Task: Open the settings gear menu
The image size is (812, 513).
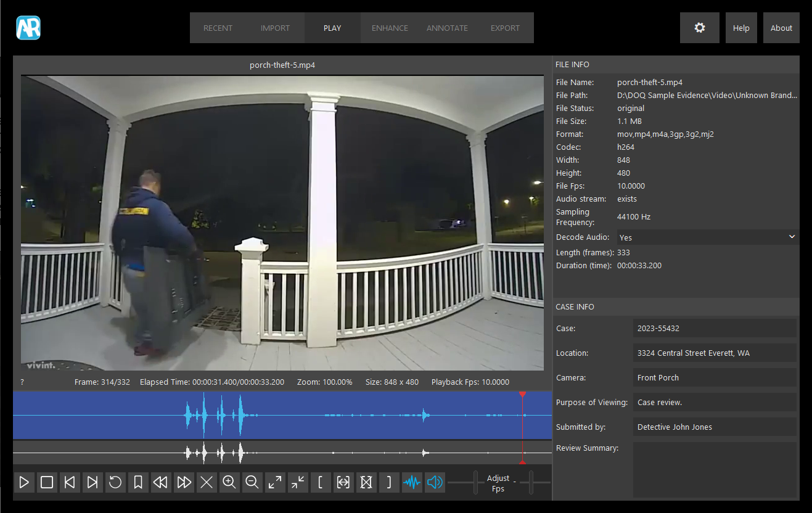Action: (699, 27)
